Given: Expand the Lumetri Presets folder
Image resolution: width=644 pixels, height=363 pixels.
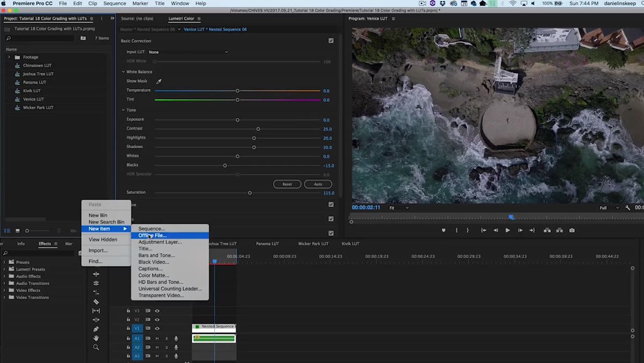Looking at the screenshot, I should point(5,269).
